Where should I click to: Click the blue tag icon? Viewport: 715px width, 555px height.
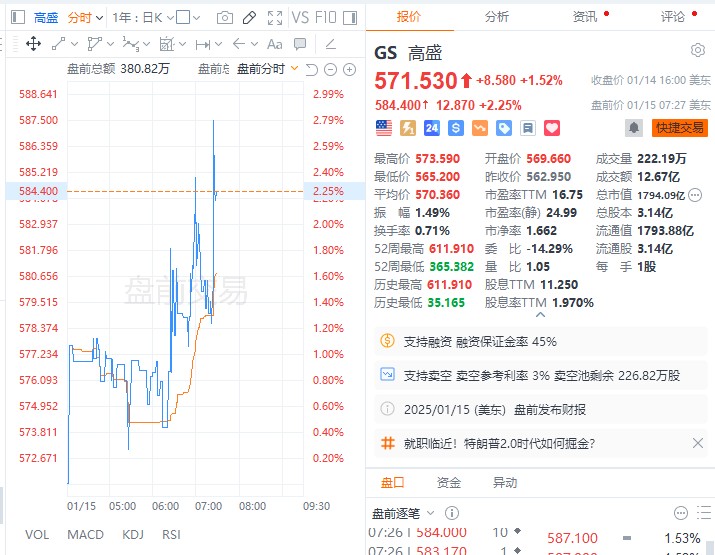[x=504, y=128]
